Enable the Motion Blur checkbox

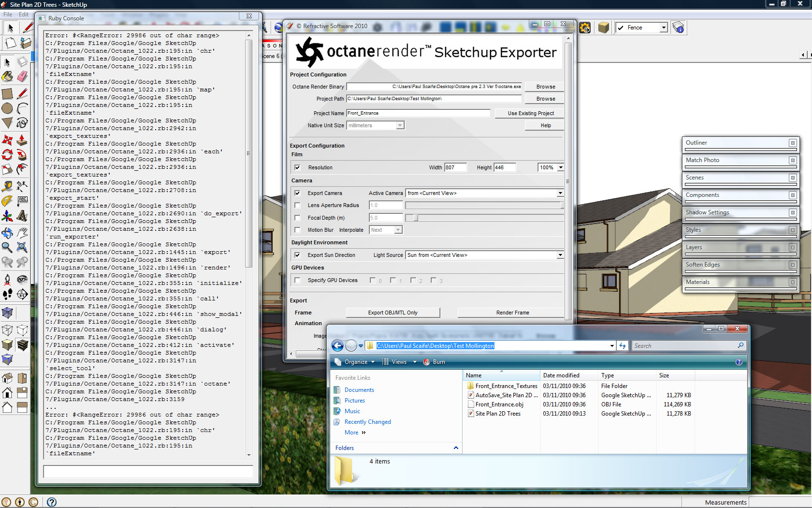click(x=297, y=230)
